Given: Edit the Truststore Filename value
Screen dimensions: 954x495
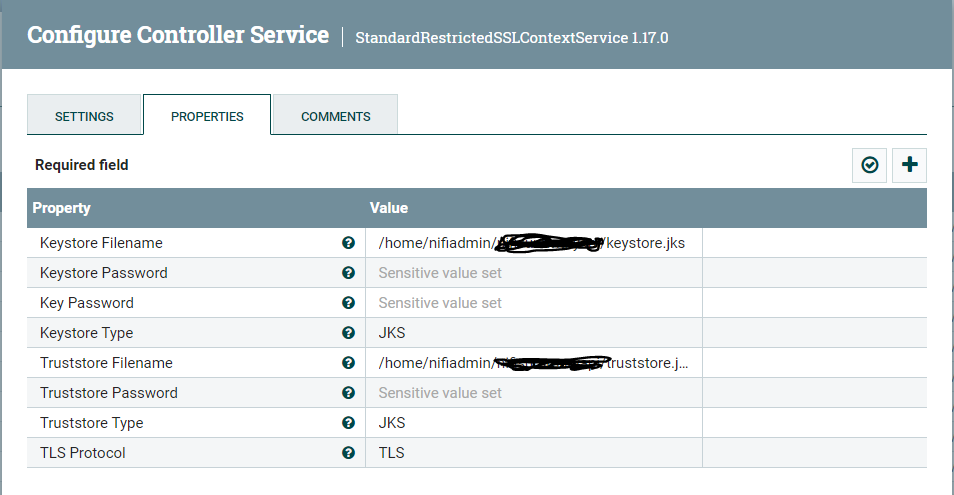Looking at the screenshot, I should click(x=533, y=363).
